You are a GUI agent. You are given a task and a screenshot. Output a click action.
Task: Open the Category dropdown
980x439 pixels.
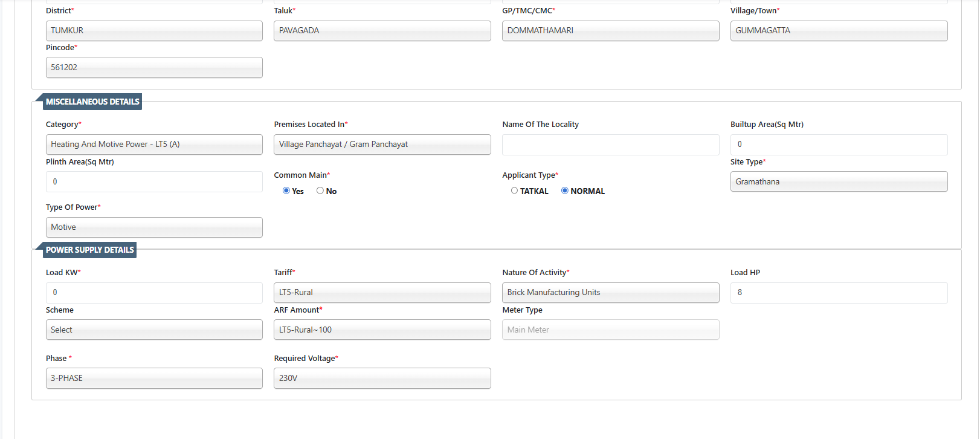(154, 145)
